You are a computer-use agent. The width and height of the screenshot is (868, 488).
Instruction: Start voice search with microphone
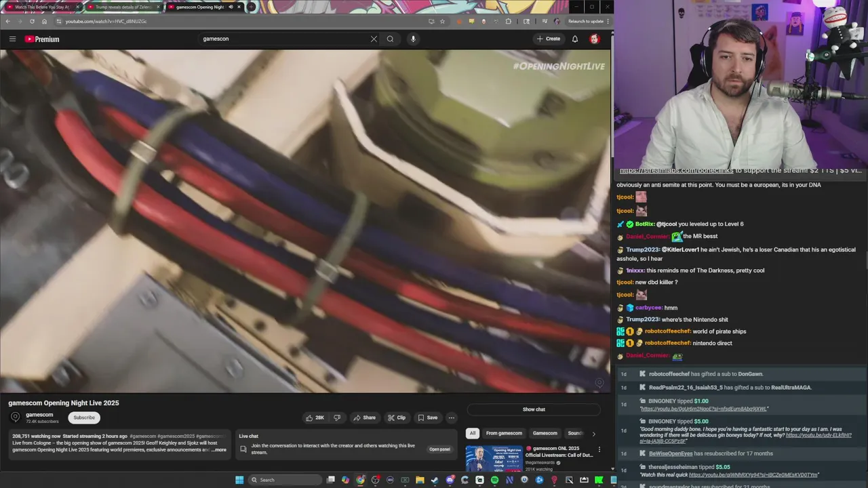pos(413,39)
